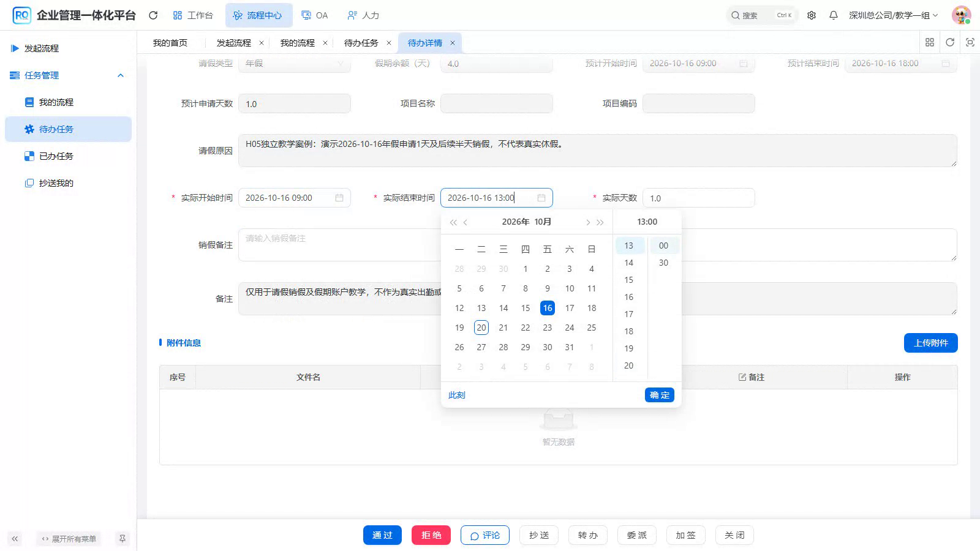Click 此刻 link in date picker
Image resolution: width=980 pixels, height=551 pixels.
coord(457,395)
